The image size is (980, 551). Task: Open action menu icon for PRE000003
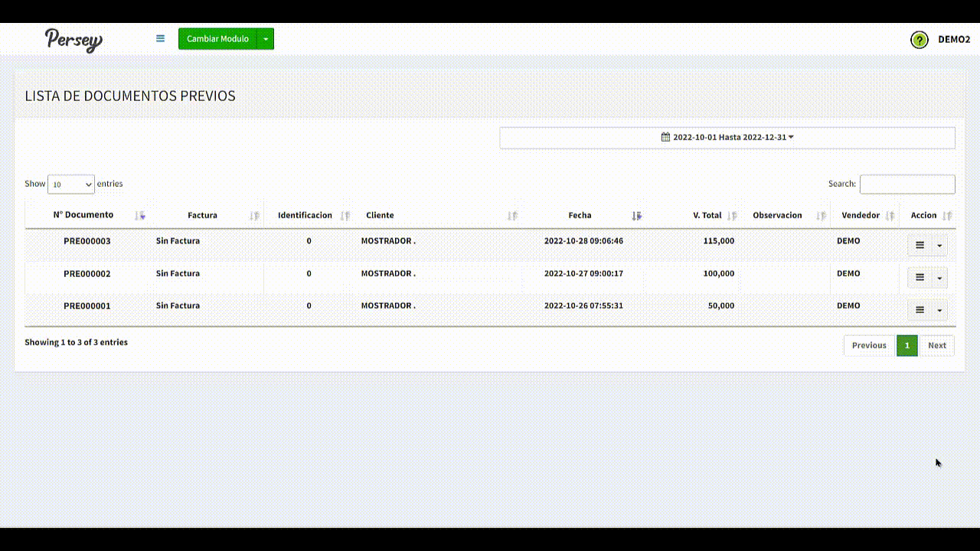tap(920, 246)
